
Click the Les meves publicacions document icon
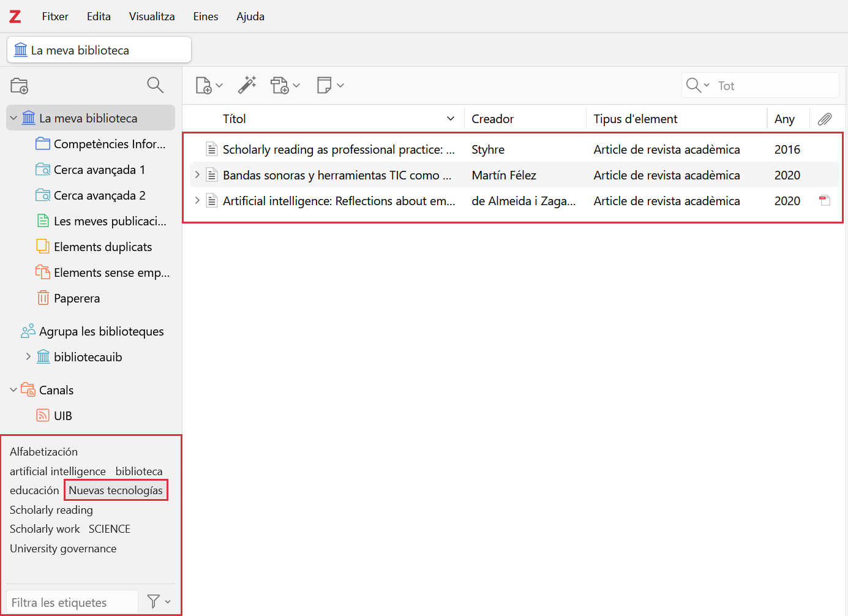point(43,220)
